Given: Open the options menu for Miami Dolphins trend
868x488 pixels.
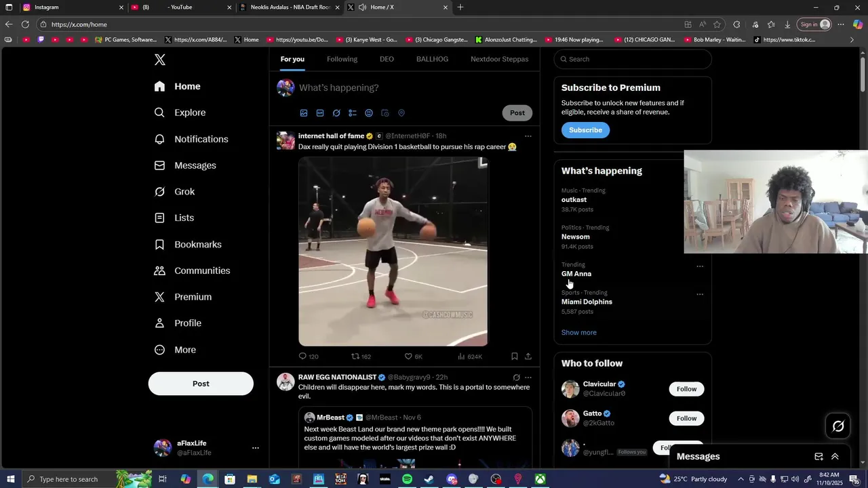Looking at the screenshot, I should point(700,294).
